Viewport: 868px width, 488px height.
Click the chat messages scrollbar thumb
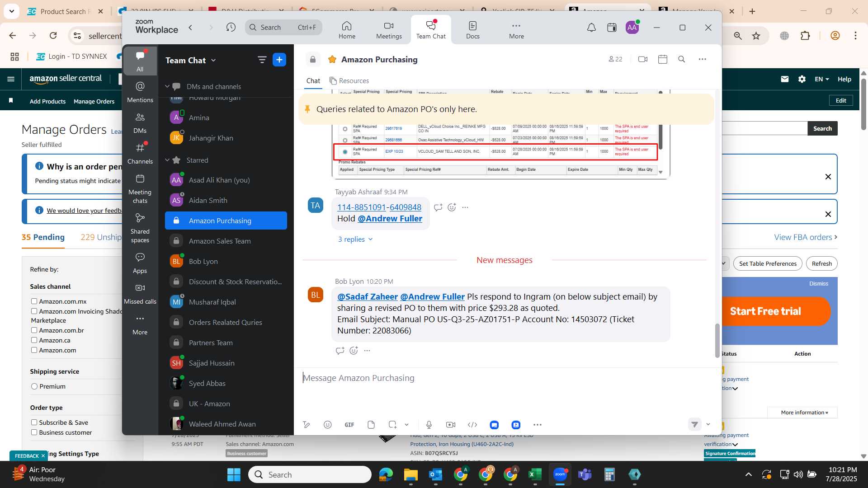[x=717, y=340]
